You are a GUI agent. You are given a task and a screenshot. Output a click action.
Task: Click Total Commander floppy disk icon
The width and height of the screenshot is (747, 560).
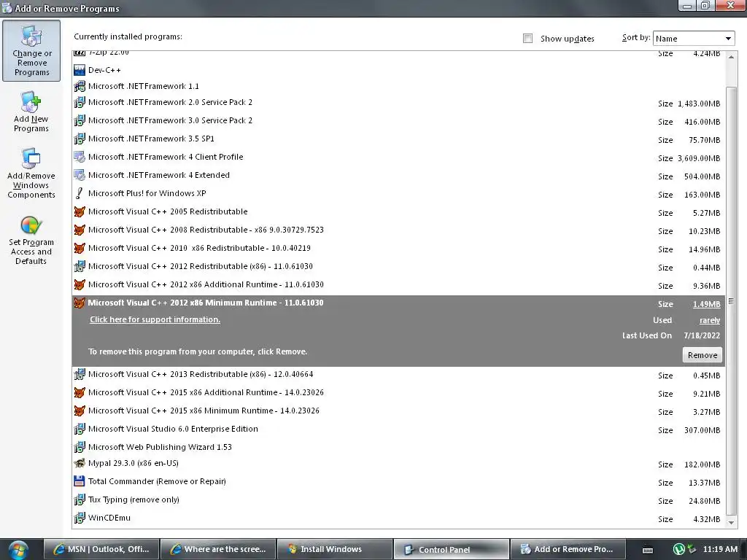pos(80,481)
